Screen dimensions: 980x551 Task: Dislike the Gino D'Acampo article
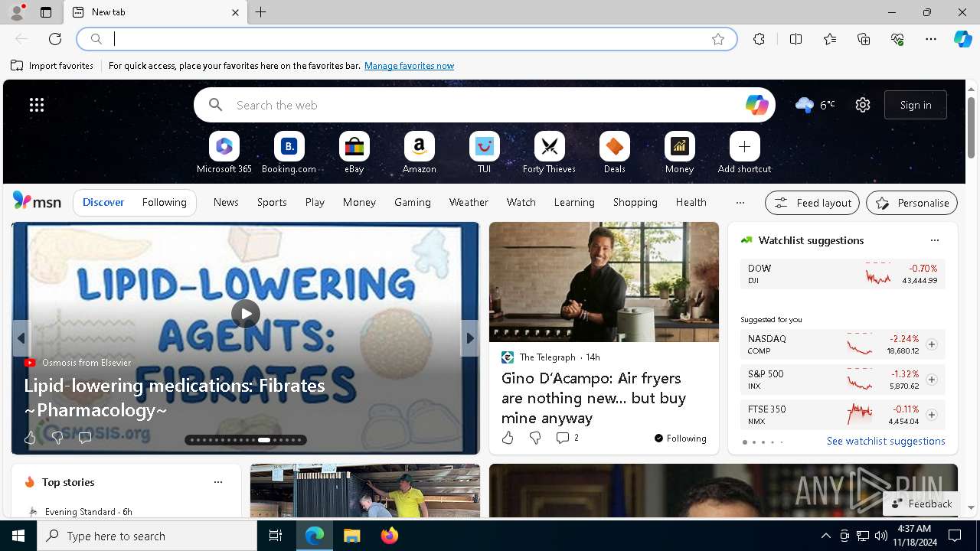pyautogui.click(x=535, y=438)
